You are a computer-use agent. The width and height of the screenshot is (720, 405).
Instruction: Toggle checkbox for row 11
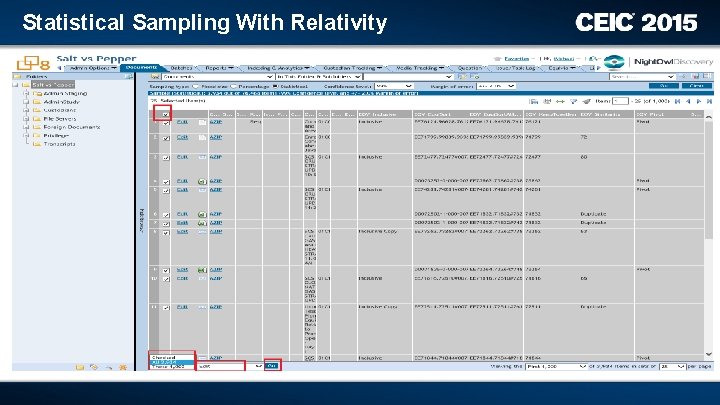tap(166, 307)
